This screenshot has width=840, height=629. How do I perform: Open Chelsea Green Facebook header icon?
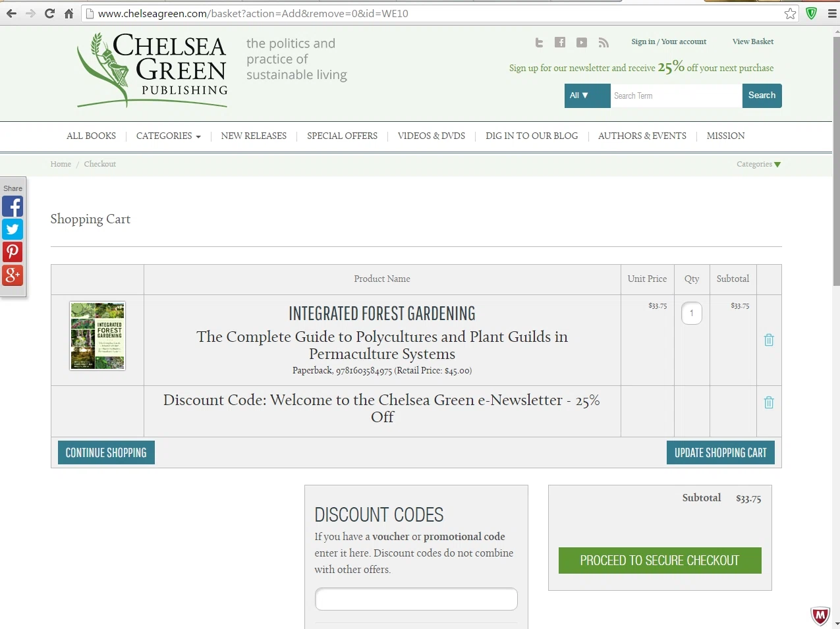(x=560, y=42)
